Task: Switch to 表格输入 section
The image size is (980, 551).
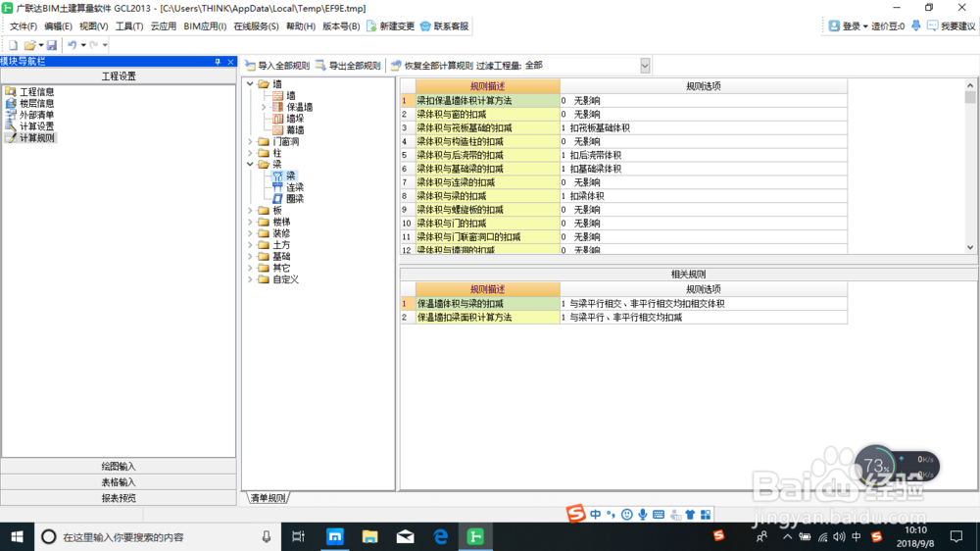Action: [119, 482]
